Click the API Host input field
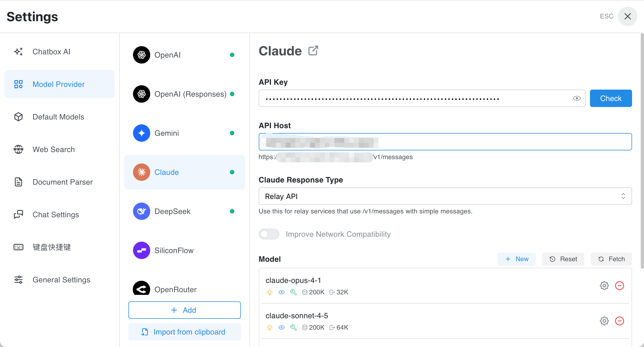The image size is (644, 347). tap(445, 142)
